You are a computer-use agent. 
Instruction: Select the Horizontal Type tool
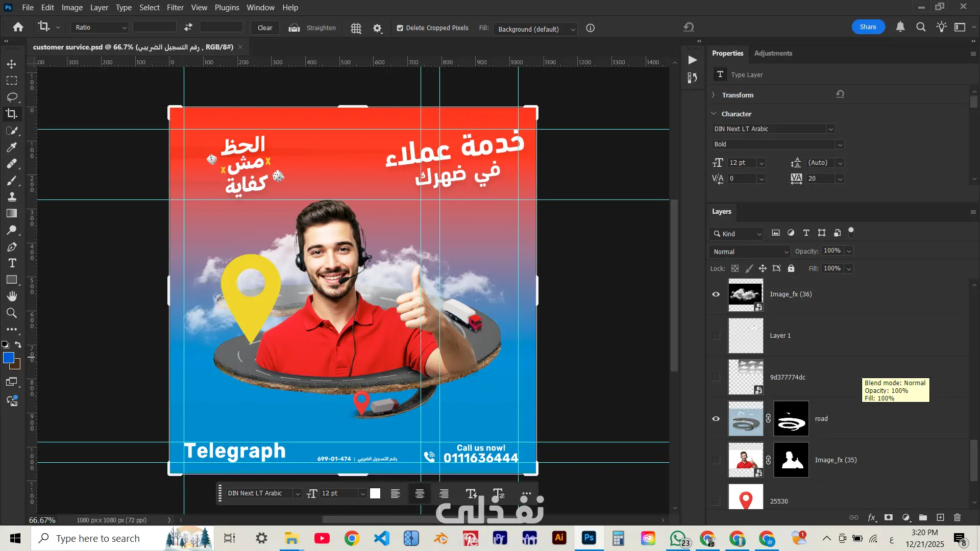point(12,263)
